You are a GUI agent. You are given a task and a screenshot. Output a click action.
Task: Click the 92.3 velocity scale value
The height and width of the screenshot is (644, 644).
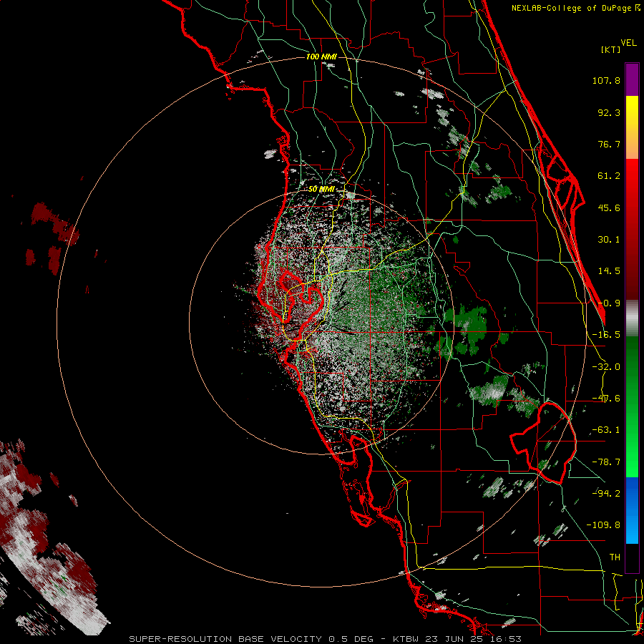pos(609,112)
